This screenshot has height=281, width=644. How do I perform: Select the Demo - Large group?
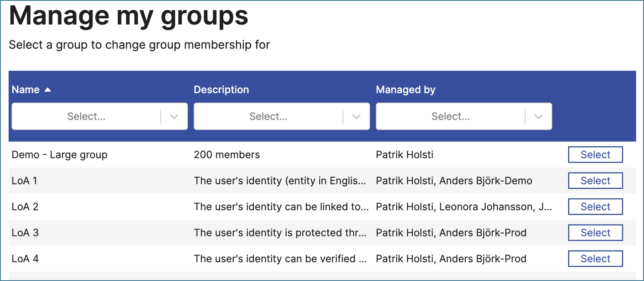(595, 155)
